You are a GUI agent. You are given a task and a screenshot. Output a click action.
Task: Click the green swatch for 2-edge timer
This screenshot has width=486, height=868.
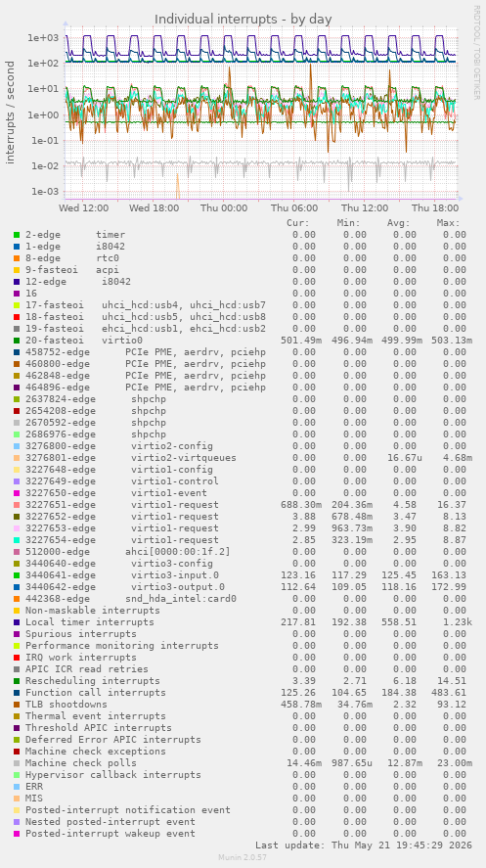point(17,235)
